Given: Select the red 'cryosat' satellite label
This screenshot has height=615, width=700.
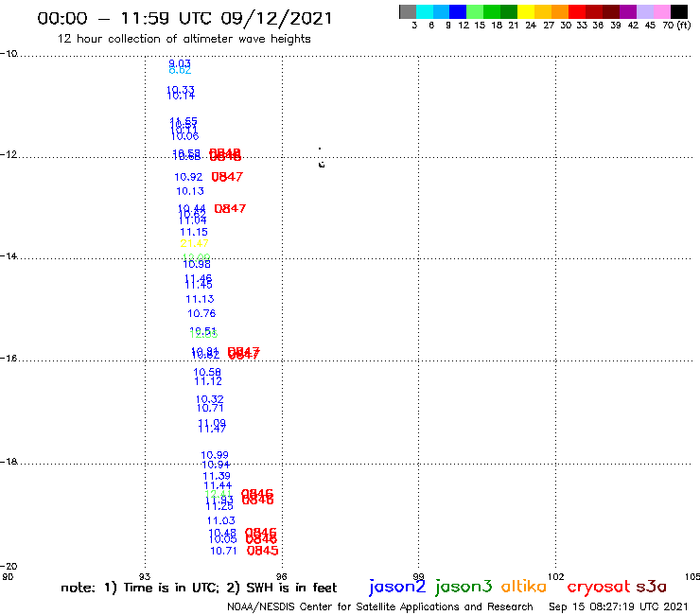Looking at the screenshot, I should click(599, 587).
